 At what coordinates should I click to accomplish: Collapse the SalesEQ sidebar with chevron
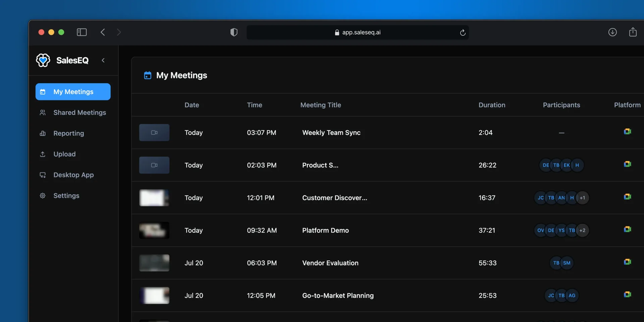pyautogui.click(x=103, y=60)
